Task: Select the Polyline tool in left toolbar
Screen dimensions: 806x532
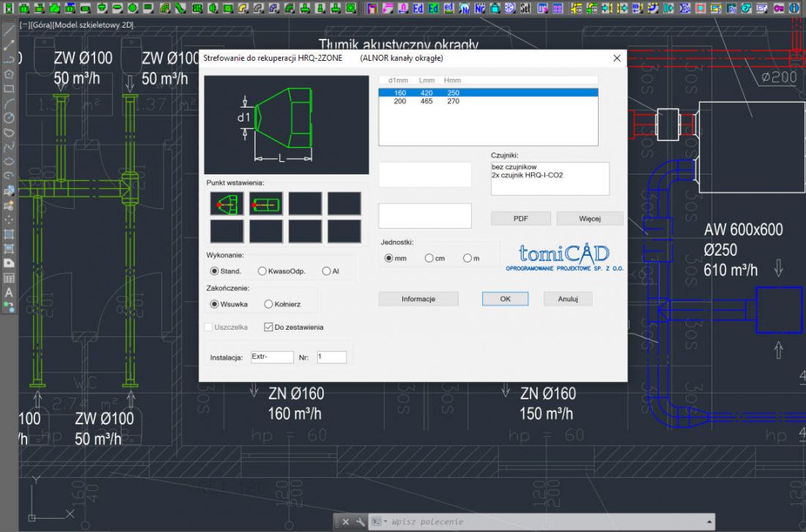Action: (x=9, y=59)
